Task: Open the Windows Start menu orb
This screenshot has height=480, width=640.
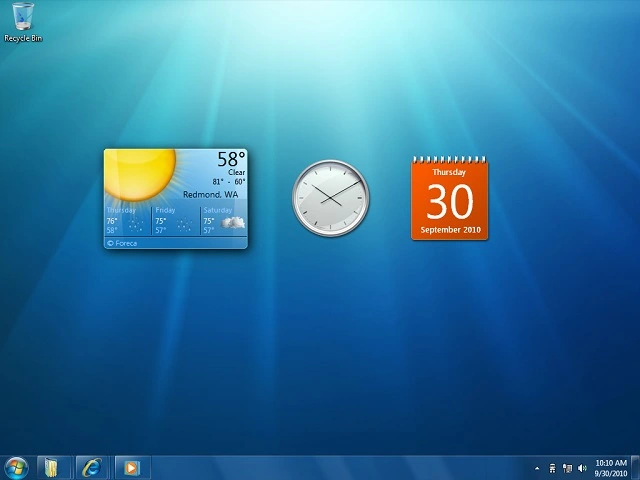Action: click(x=16, y=467)
